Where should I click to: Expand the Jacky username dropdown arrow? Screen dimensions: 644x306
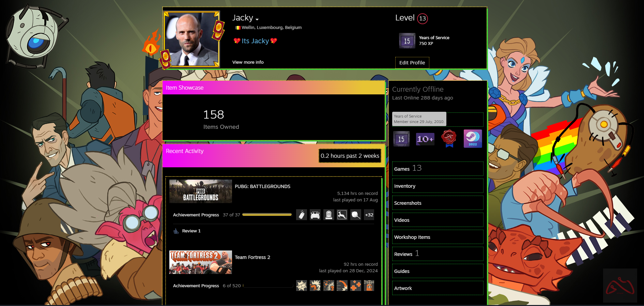tap(257, 19)
